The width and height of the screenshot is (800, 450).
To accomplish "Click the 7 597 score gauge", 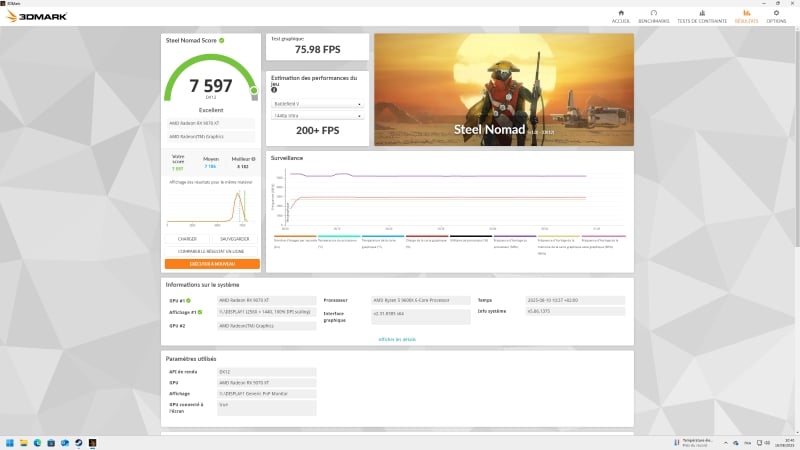I will click(211, 79).
